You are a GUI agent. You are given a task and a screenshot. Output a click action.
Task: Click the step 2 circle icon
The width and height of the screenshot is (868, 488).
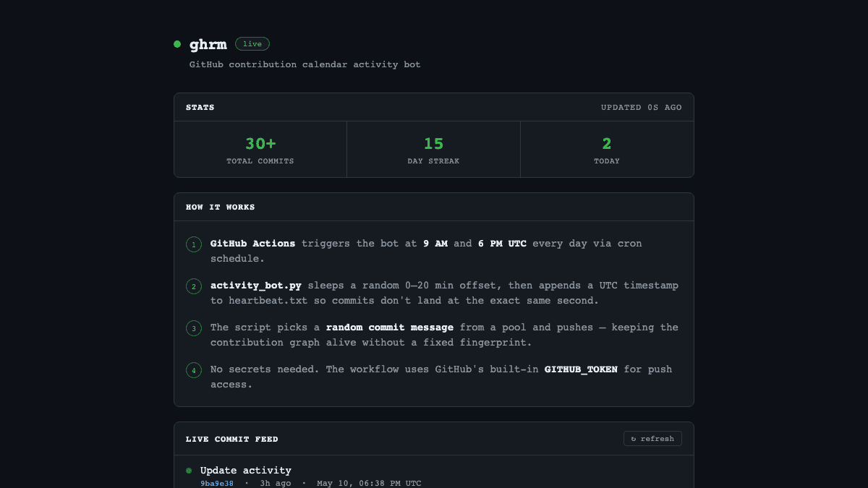point(194,286)
